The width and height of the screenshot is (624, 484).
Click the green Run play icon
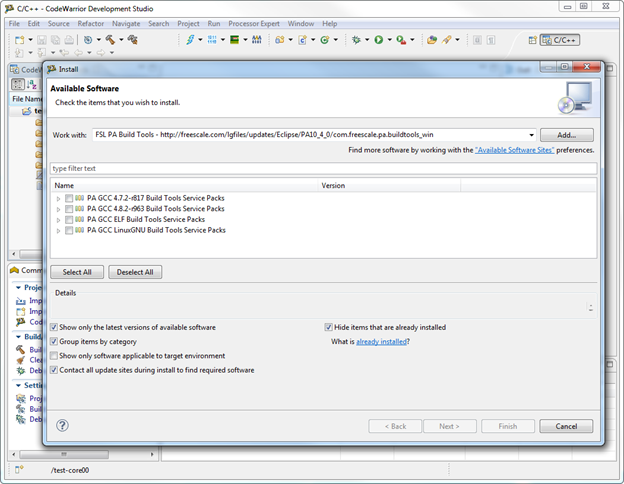378,40
